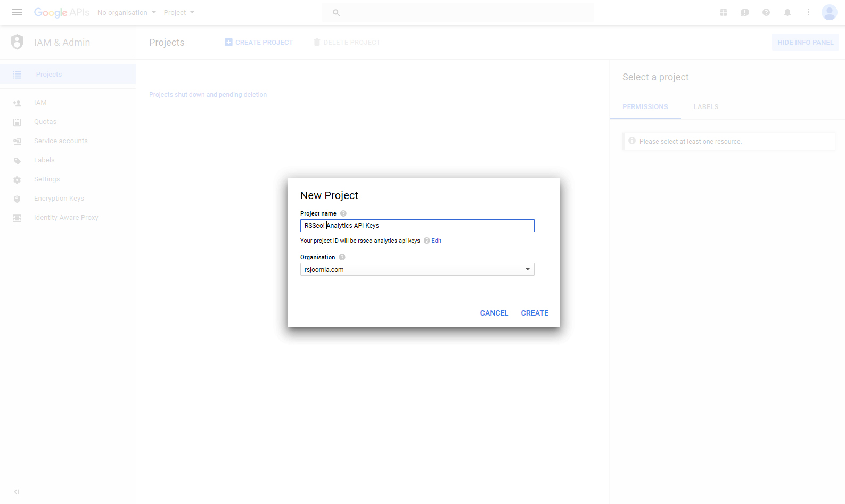The width and height of the screenshot is (845, 504).
Task: Click the New Project dialog title
Action: [x=330, y=195]
